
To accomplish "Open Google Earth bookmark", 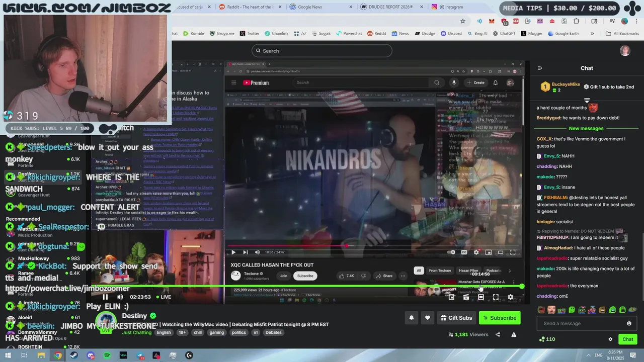I will (563, 34).
